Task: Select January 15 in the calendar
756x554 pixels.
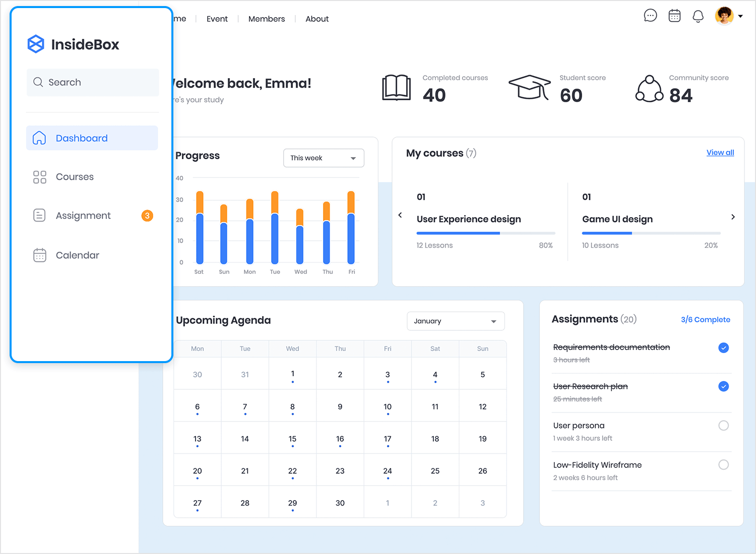Action: click(x=292, y=438)
